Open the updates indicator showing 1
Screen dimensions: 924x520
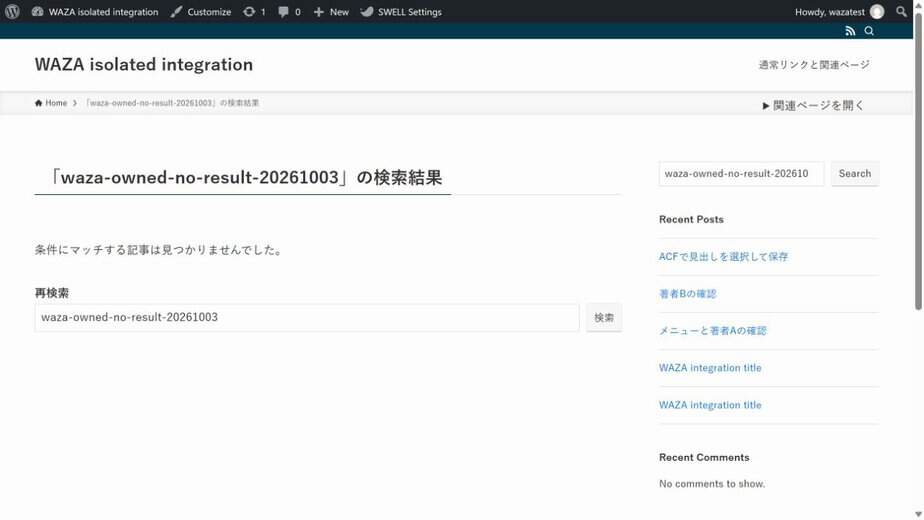pos(254,12)
